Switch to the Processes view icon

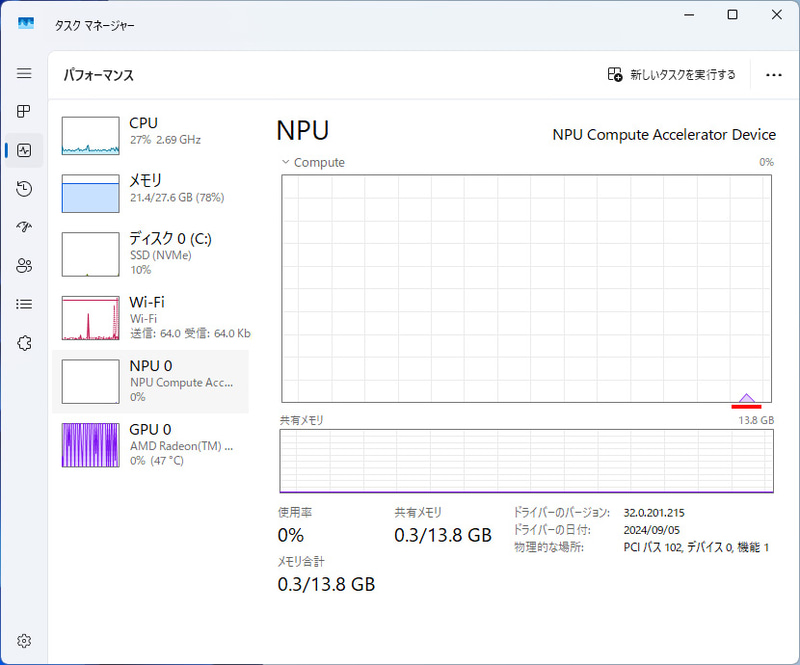click(24, 111)
